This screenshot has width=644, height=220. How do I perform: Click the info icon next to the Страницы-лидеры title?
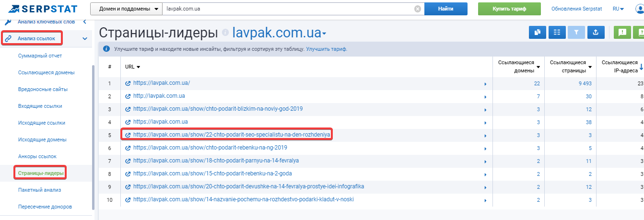click(x=225, y=33)
